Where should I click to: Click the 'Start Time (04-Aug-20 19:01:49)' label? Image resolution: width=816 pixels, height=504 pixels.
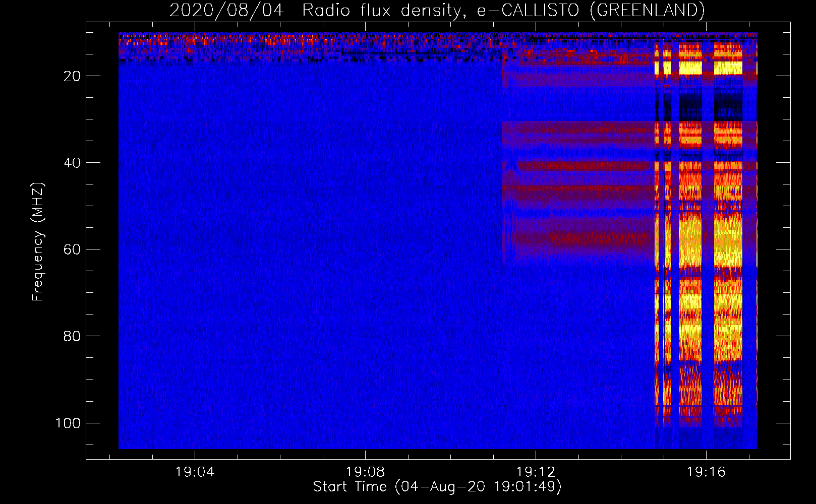coord(437,487)
